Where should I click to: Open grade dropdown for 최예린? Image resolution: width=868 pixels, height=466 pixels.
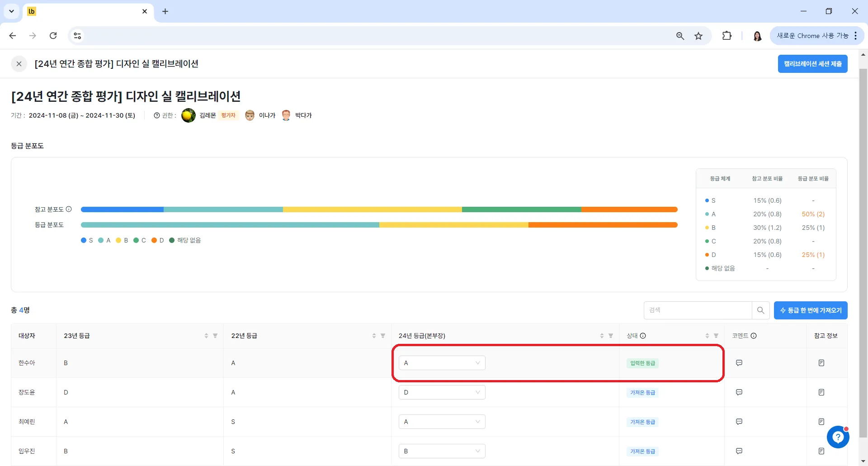(x=442, y=422)
